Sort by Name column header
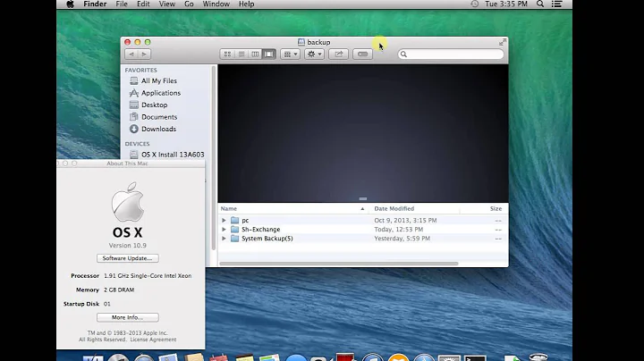The height and width of the screenshot is (361, 644). 293,208
